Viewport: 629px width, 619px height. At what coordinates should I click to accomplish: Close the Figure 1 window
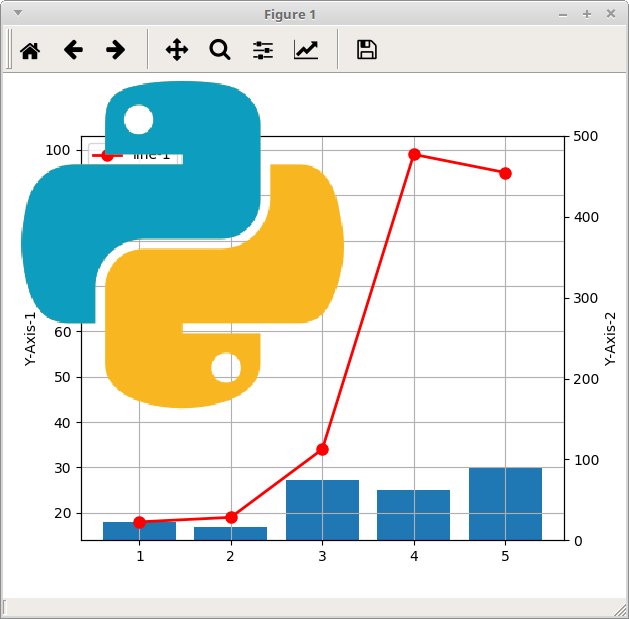[611, 14]
